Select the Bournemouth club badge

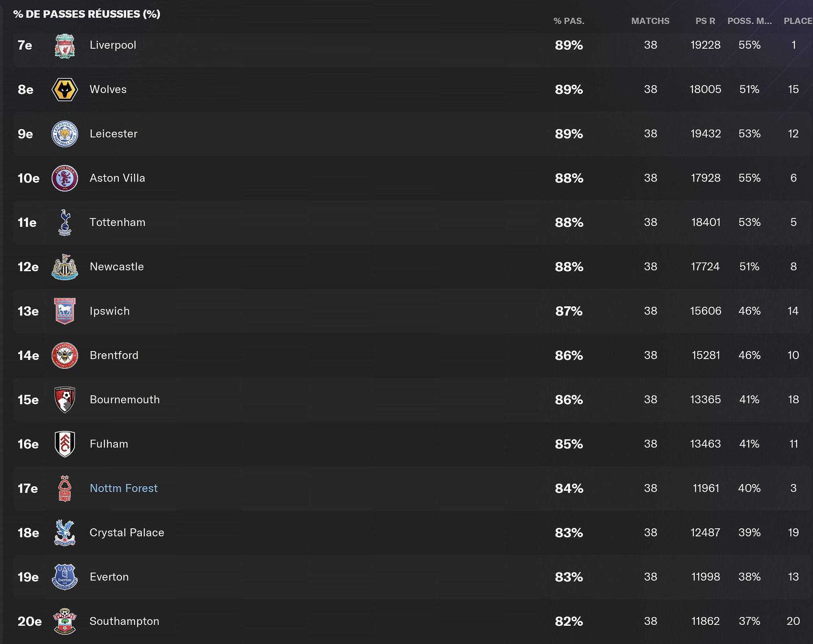pos(65,400)
